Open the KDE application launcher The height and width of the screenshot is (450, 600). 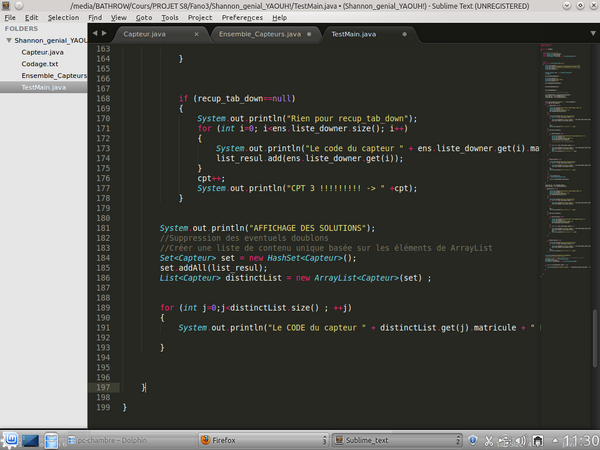pos(10,440)
